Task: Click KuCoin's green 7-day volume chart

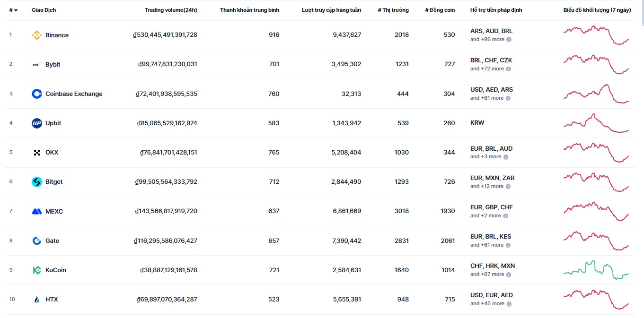Action: (x=596, y=270)
